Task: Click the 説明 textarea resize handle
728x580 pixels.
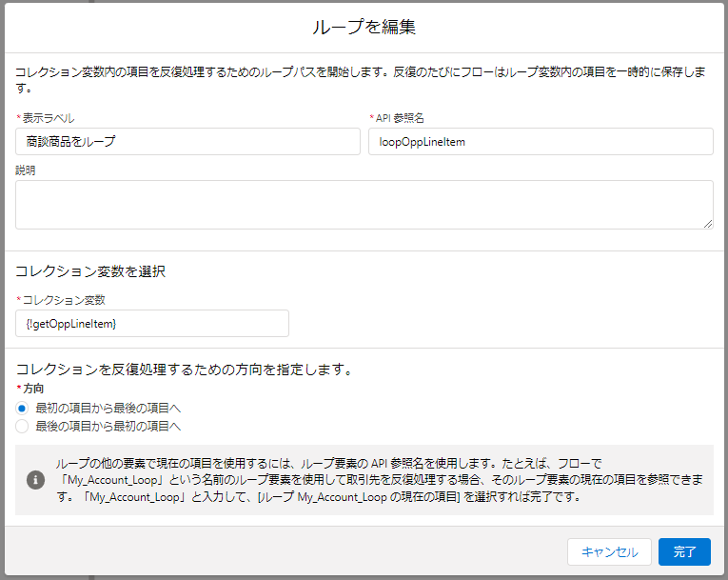Action: (x=708, y=224)
